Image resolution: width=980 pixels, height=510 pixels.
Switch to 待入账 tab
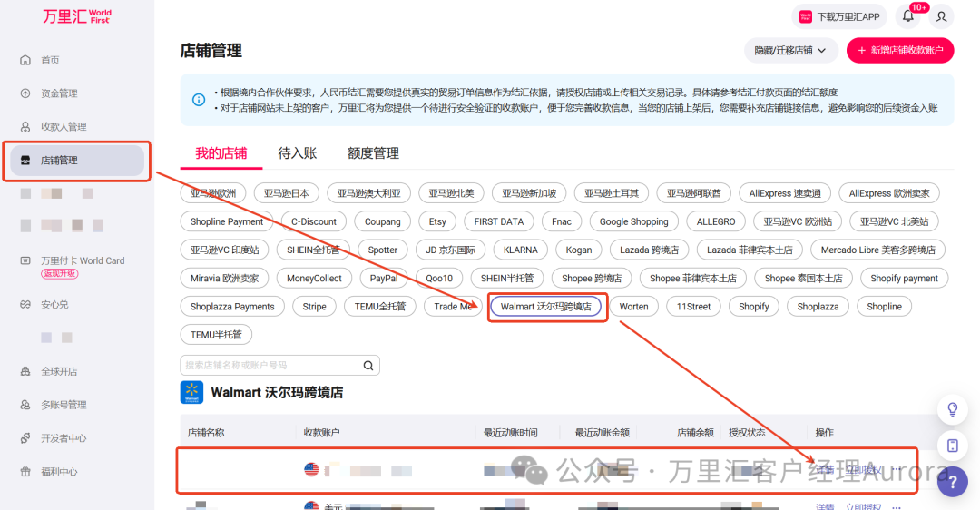click(x=298, y=153)
